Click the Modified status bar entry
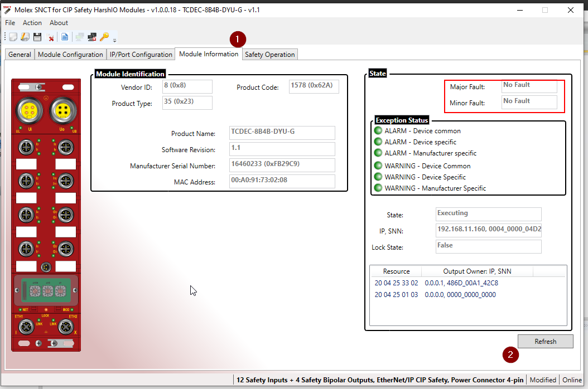Screen dimensions: 588x389 coord(543,380)
